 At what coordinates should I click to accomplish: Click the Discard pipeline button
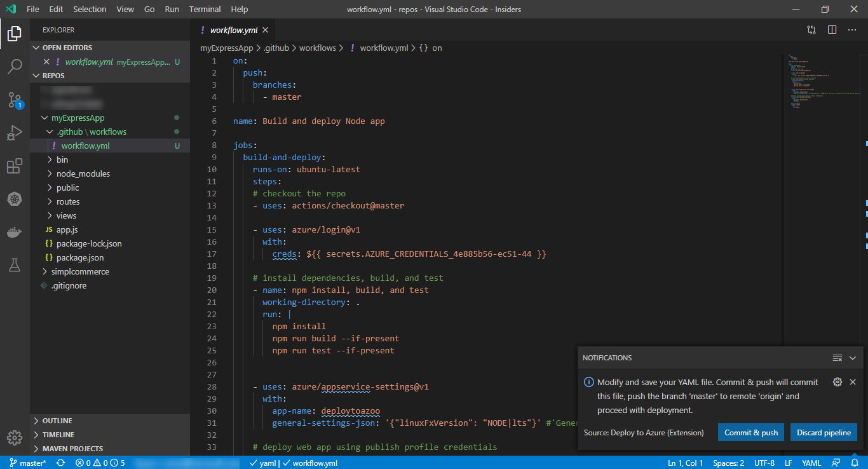point(824,433)
